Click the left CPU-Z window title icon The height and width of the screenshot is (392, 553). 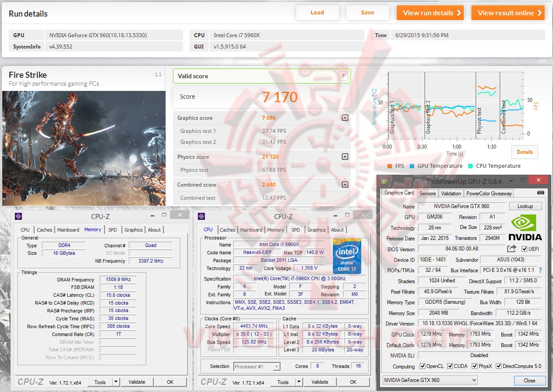coord(18,216)
